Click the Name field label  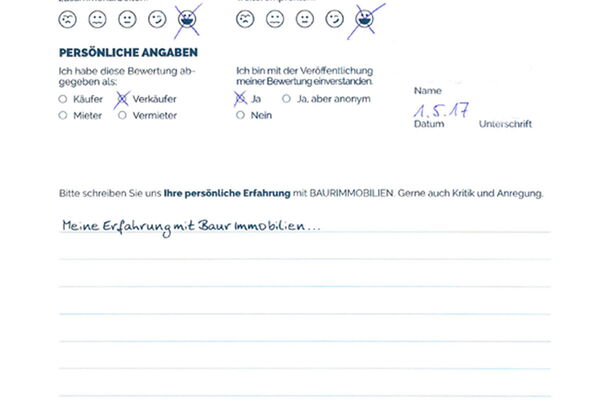pyautogui.click(x=425, y=90)
